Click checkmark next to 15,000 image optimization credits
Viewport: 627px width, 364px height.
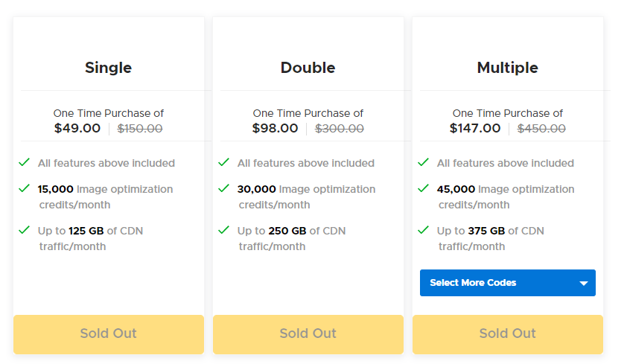(x=25, y=188)
